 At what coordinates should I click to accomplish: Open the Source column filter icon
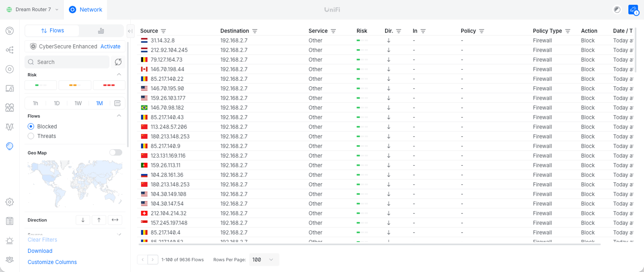[x=163, y=31]
